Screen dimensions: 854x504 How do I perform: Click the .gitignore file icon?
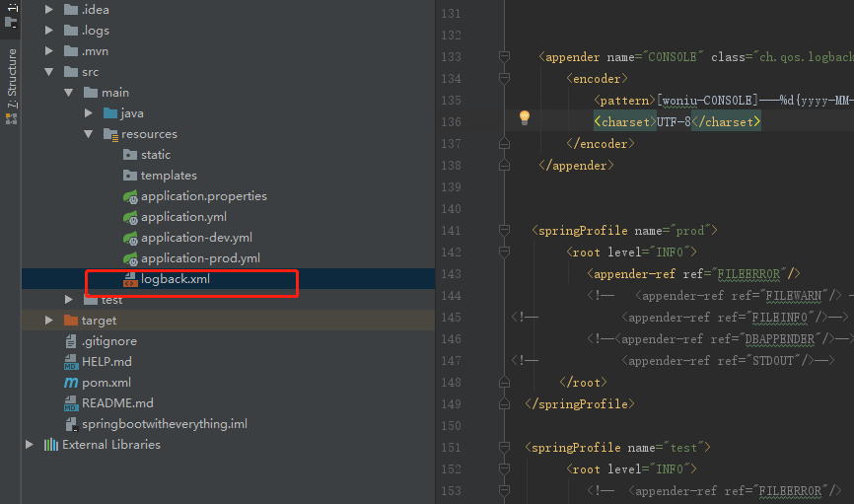tap(71, 341)
